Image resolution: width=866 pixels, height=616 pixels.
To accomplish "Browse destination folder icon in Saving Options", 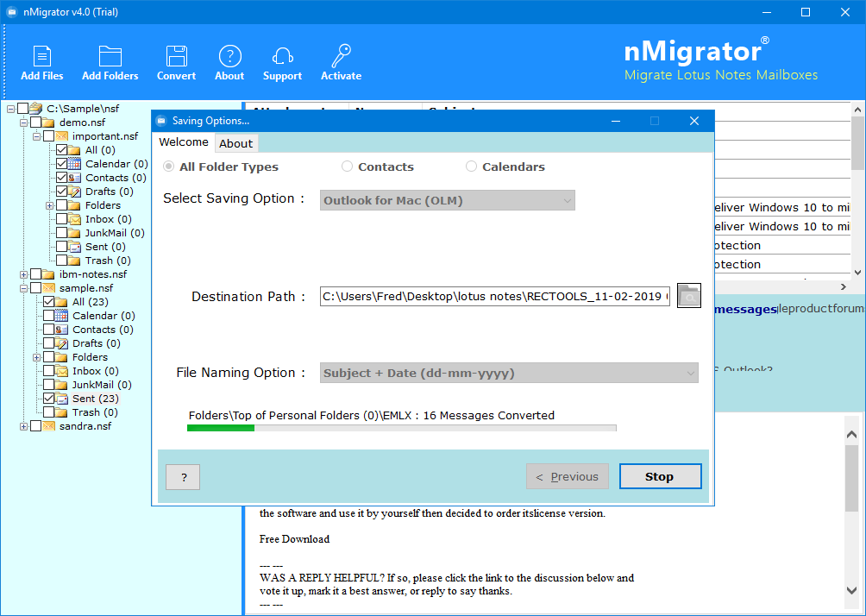I will [688, 296].
